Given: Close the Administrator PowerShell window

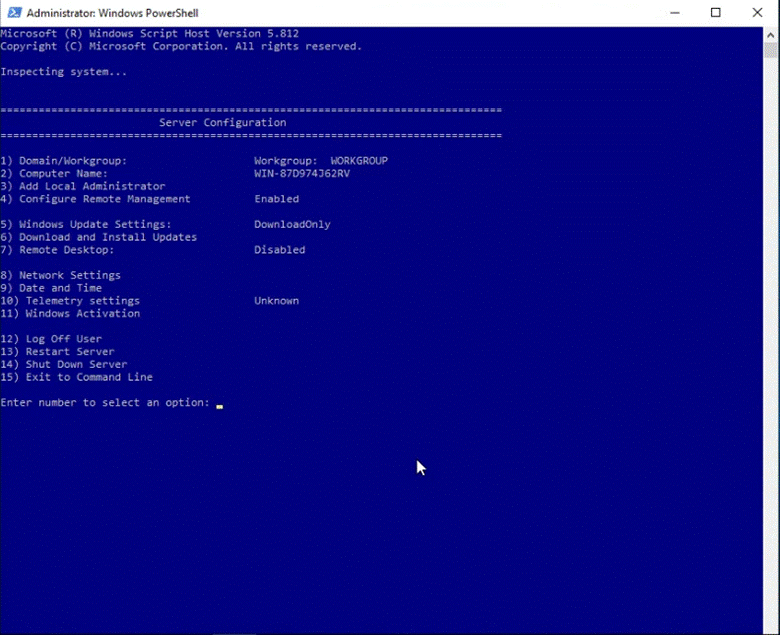Looking at the screenshot, I should pyautogui.click(x=757, y=12).
